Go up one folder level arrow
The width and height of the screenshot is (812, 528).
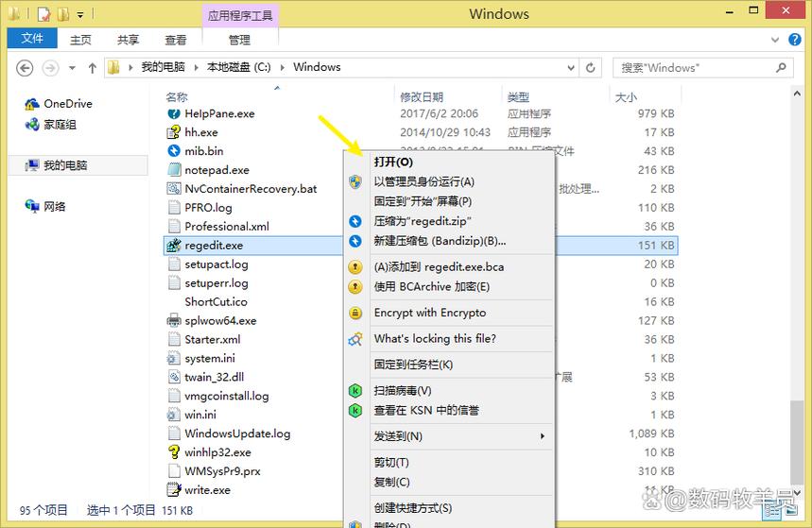[x=93, y=68]
